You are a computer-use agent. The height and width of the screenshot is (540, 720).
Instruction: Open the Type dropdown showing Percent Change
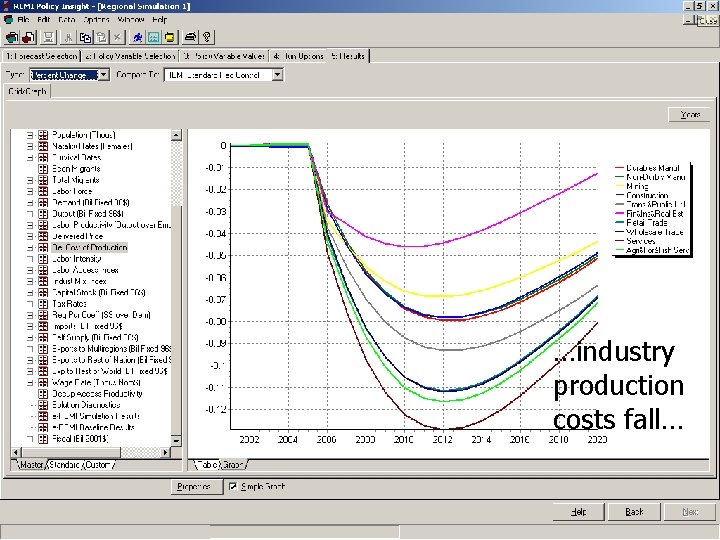tap(104, 74)
